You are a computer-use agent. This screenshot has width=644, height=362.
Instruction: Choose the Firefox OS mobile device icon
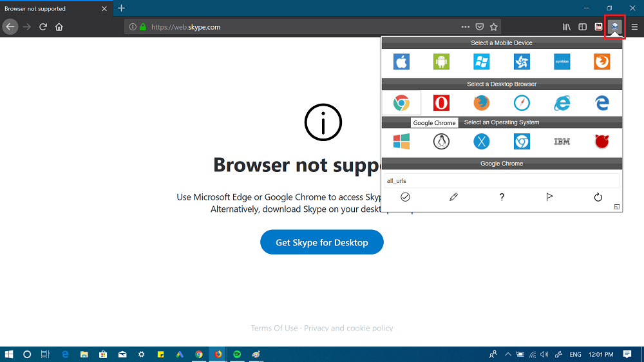pos(602,62)
